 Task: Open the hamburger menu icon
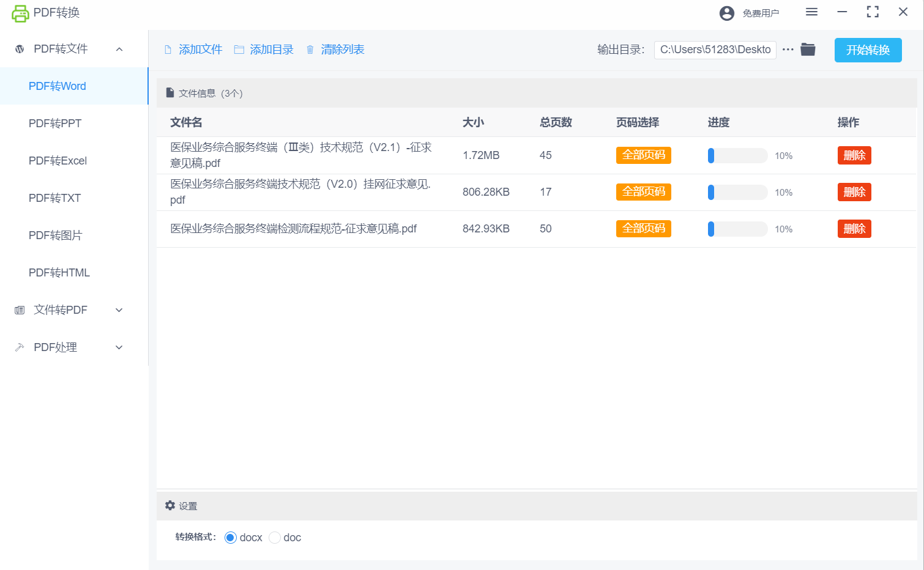[x=811, y=12]
